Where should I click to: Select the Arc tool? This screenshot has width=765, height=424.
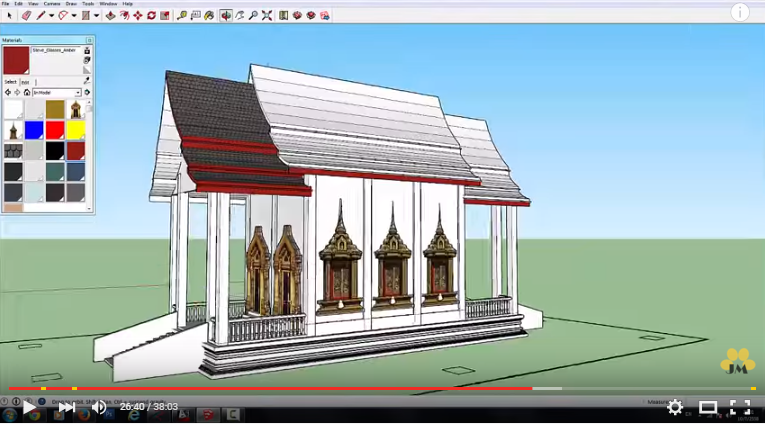point(63,16)
